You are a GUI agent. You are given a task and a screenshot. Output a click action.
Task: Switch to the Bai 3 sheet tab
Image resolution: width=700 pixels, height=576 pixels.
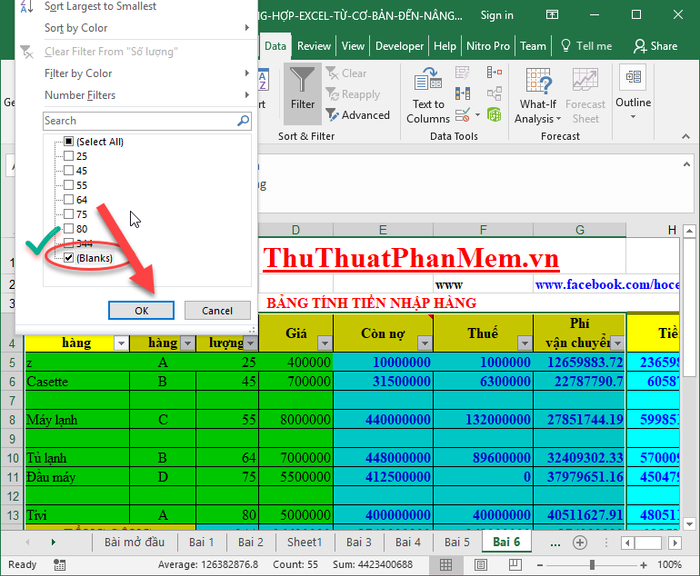tap(359, 542)
